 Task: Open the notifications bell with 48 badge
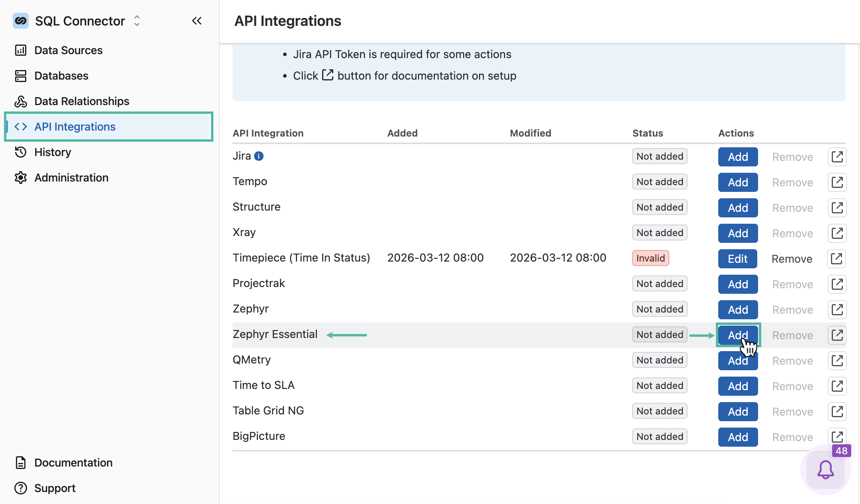(x=826, y=470)
